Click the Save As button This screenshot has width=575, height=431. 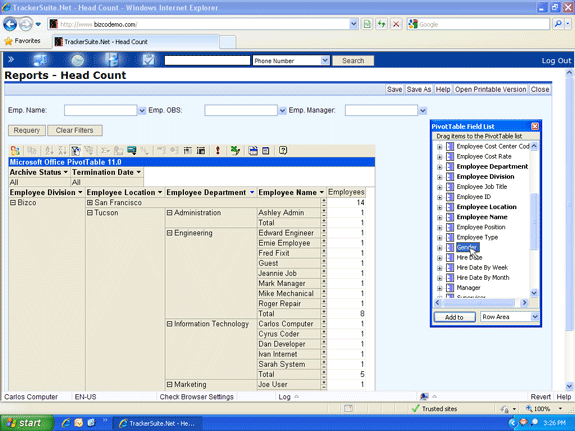tap(419, 90)
